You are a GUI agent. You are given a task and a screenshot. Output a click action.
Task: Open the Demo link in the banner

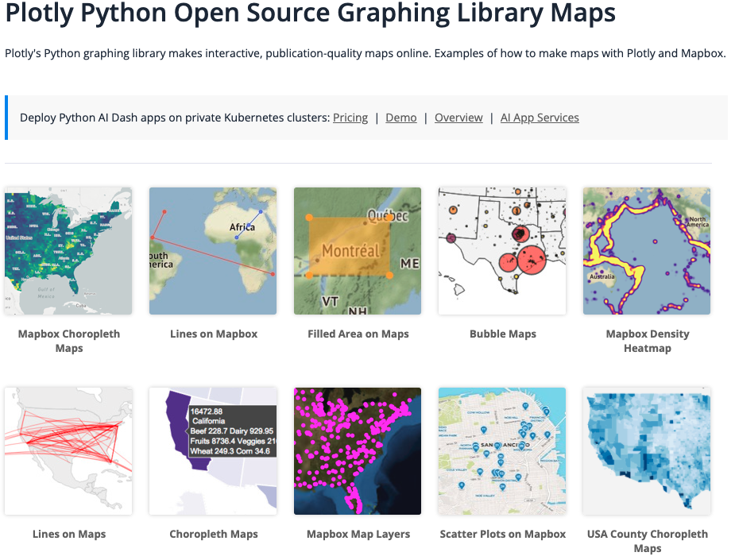click(400, 118)
